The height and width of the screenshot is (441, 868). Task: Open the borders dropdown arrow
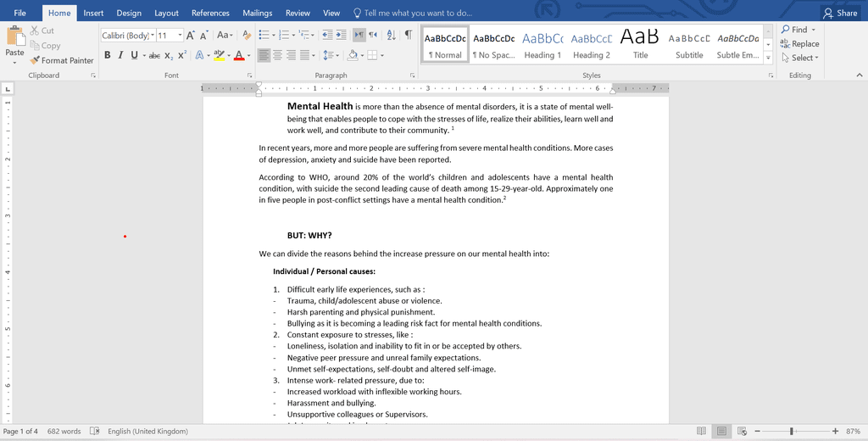tap(382, 55)
